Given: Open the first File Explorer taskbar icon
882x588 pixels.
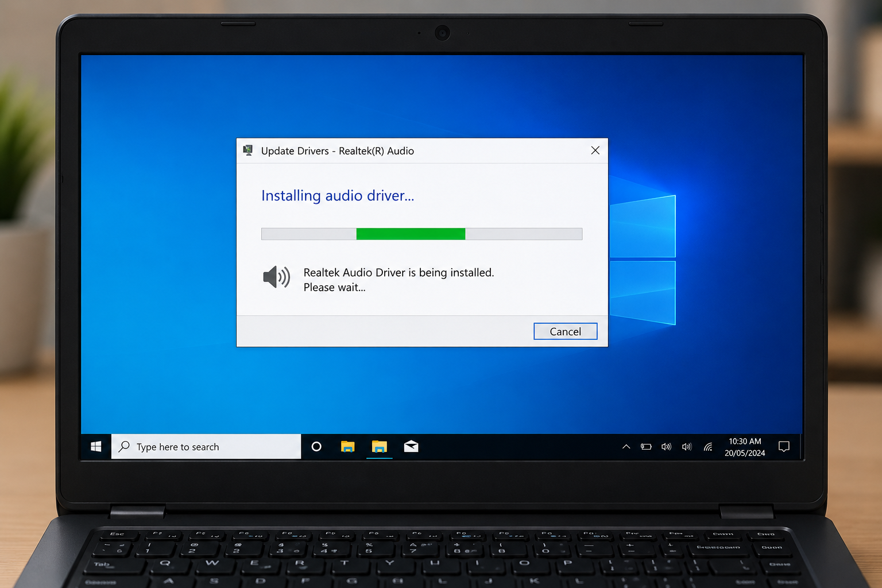Looking at the screenshot, I should 347,447.
